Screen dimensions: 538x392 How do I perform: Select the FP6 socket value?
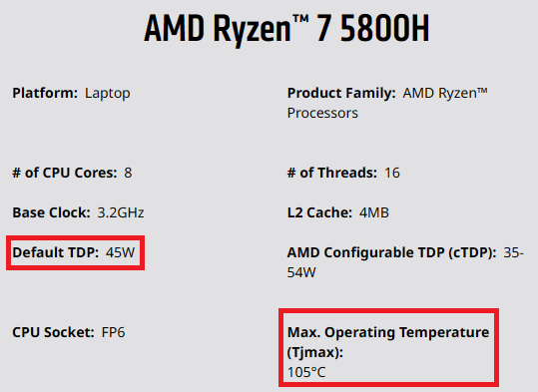(113, 332)
